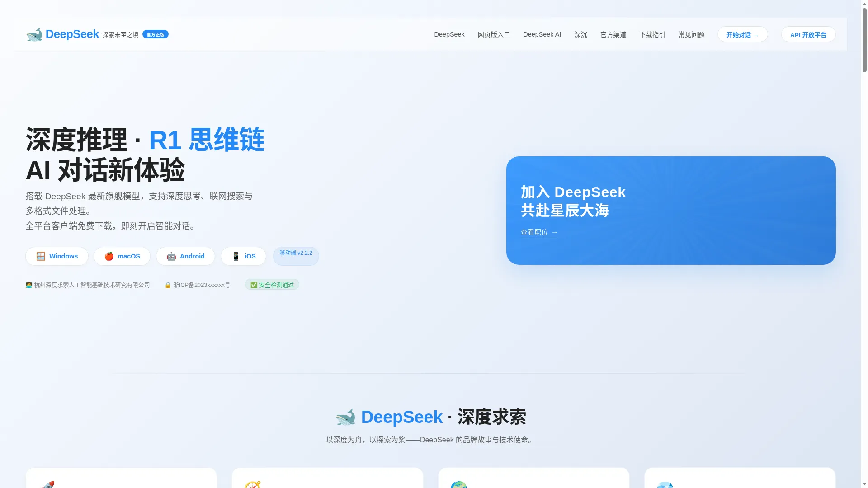Click the 开始对话 button

[743, 35]
